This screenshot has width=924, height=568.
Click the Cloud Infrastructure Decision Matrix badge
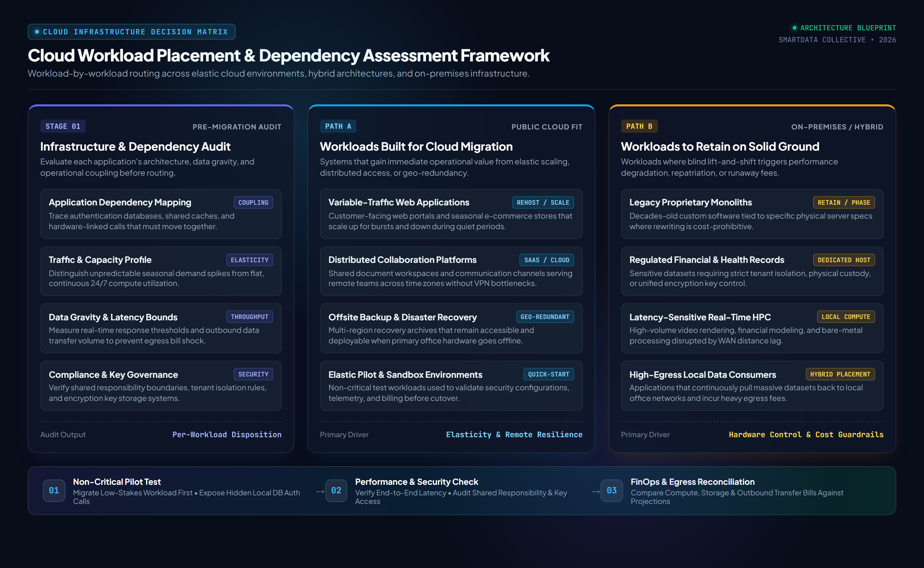[131, 32]
